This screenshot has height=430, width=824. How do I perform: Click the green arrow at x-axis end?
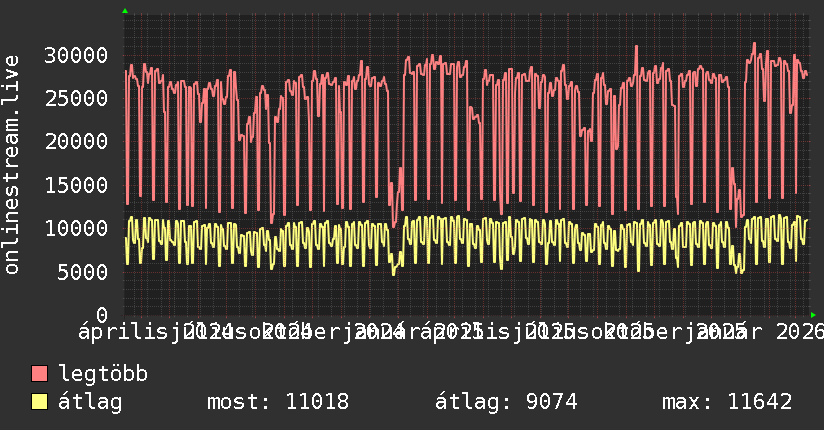pyautogui.click(x=813, y=315)
